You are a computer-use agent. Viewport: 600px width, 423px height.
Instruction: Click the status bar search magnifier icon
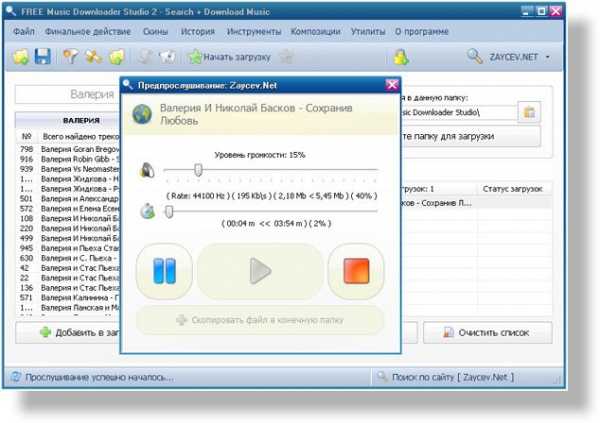click(382, 377)
